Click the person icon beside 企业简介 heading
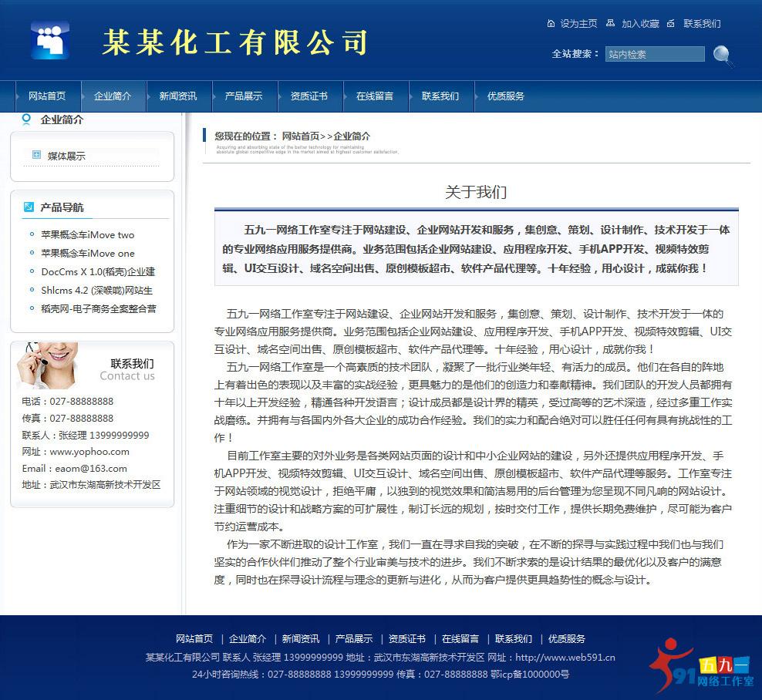Screen dimensions: 762x700 click(x=28, y=119)
